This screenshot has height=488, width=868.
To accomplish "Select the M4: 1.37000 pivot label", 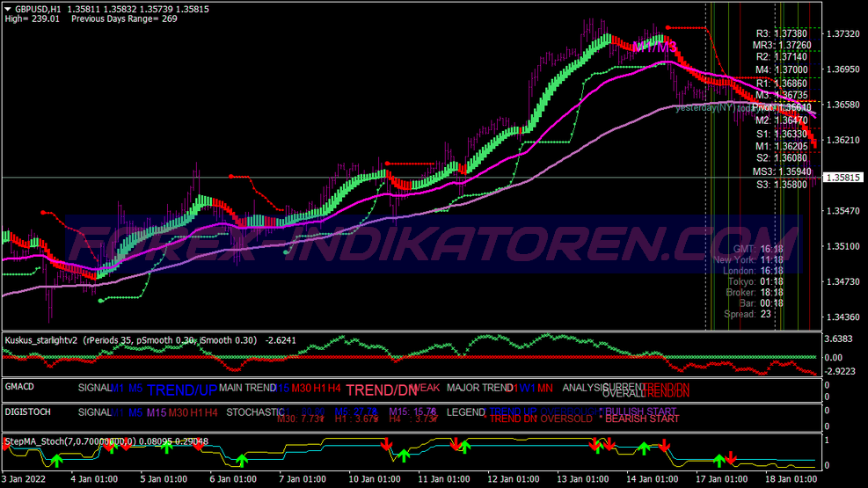I will click(781, 69).
